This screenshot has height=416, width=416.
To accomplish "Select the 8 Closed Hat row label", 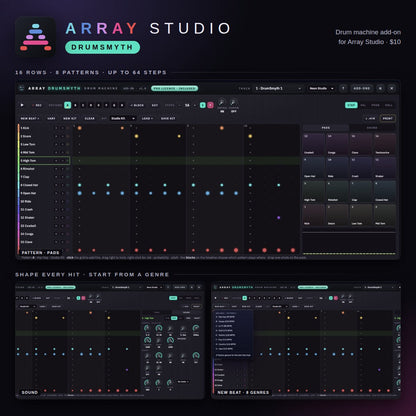I will [29, 185].
